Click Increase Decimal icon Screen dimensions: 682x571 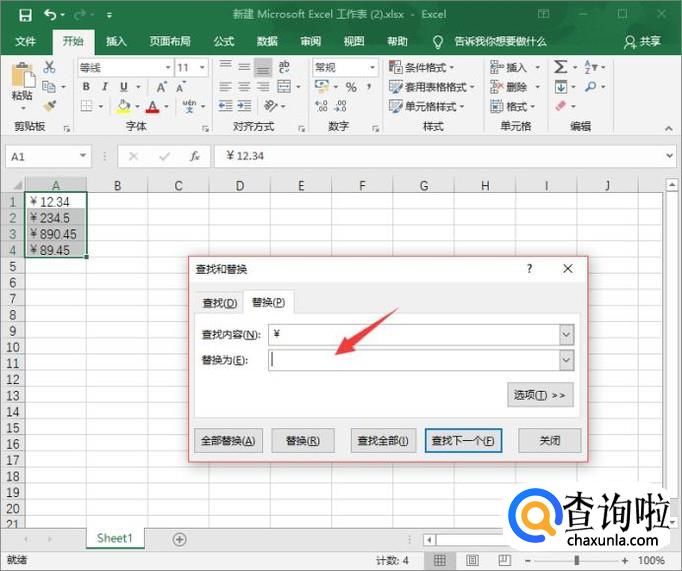322,106
